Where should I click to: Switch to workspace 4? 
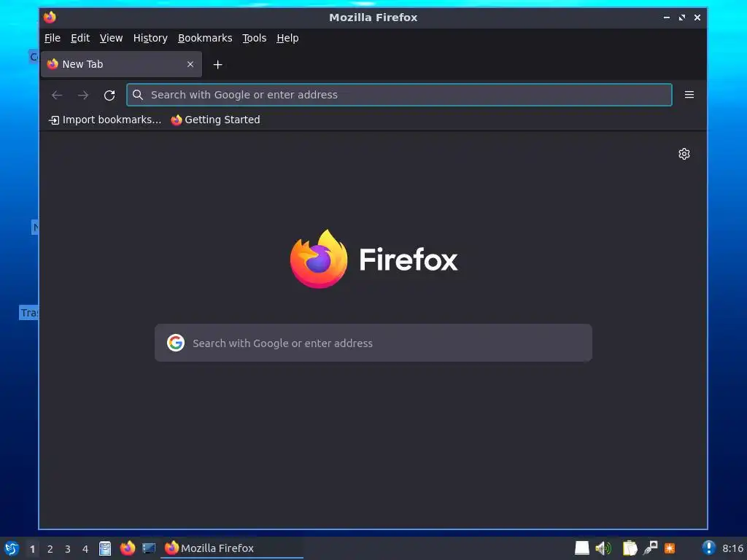coord(85,549)
